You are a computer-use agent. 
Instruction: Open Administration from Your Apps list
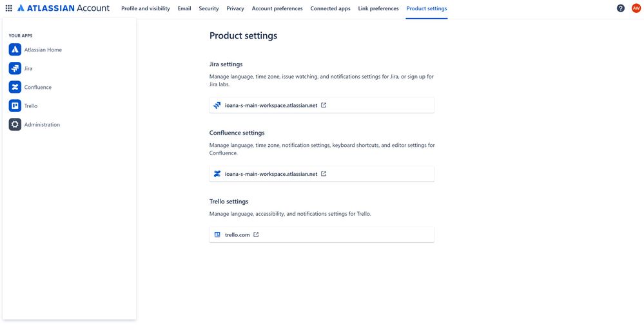click(x=42, y=124)
